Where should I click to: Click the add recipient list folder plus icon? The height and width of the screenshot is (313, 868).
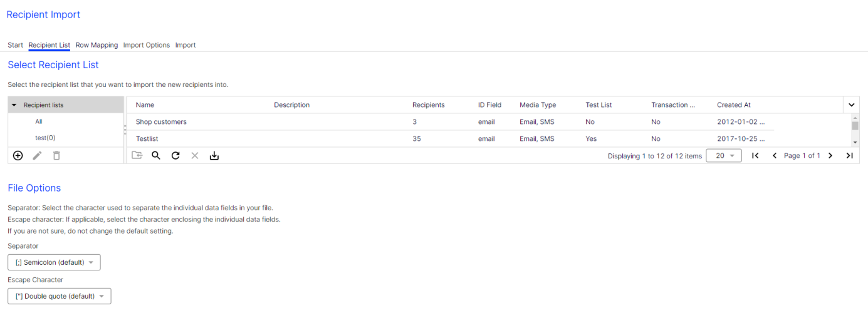pyautogui.click(x=18, y=156)
